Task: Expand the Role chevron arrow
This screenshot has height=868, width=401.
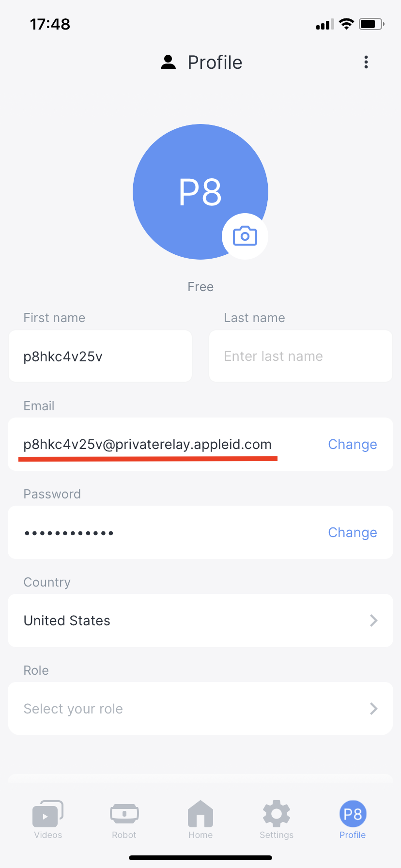Action: [x=373, y=709]
